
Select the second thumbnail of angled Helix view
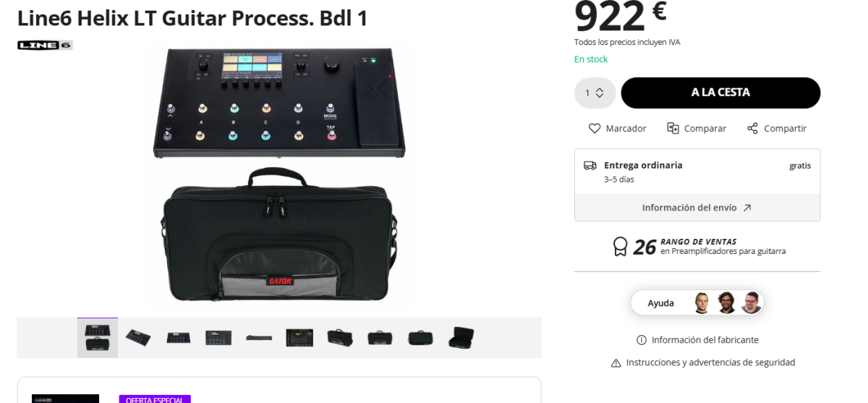tap(137, 338)
